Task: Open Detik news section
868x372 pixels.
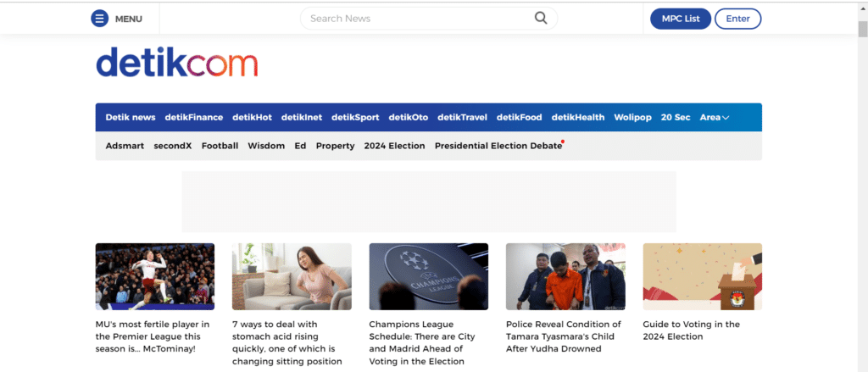Action: pos(131,117)
